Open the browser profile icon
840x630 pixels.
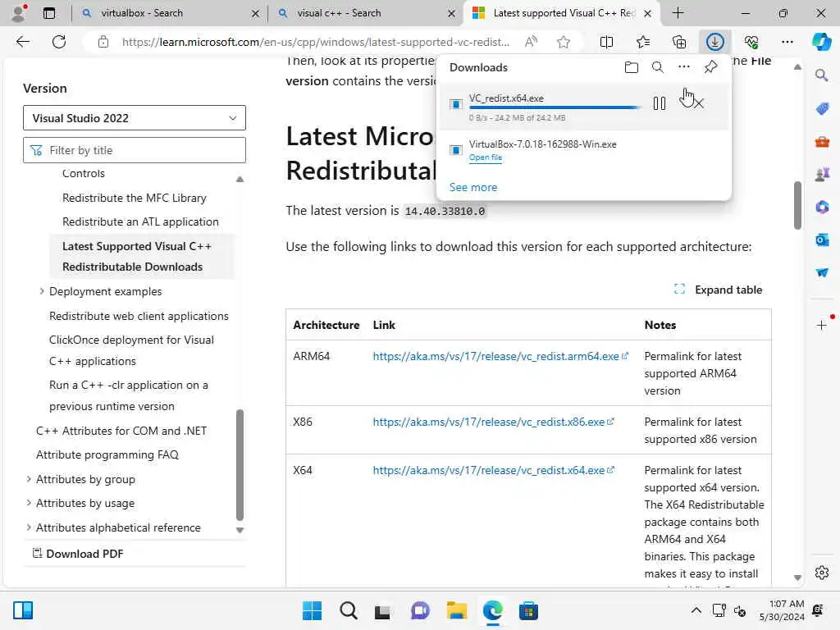click(19, 13)
